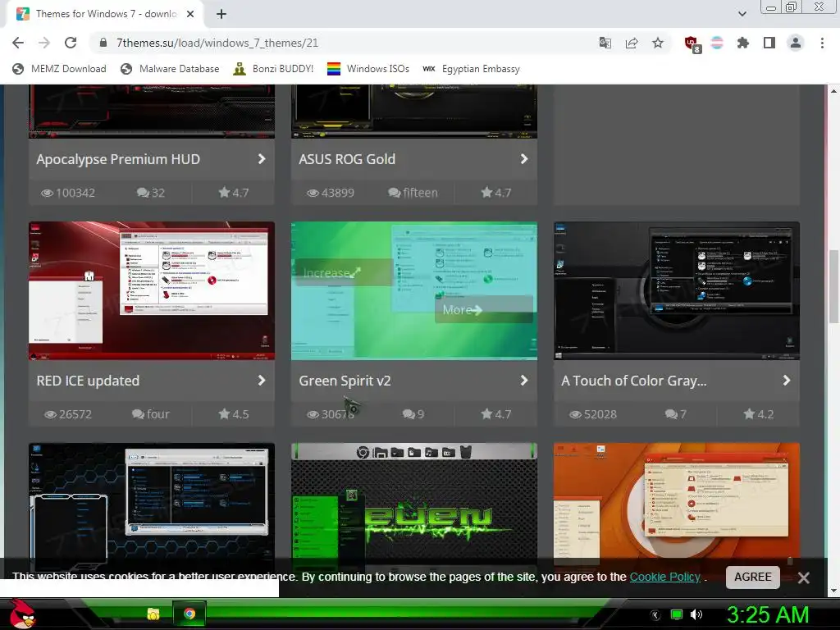View site security lock icon

103,43
